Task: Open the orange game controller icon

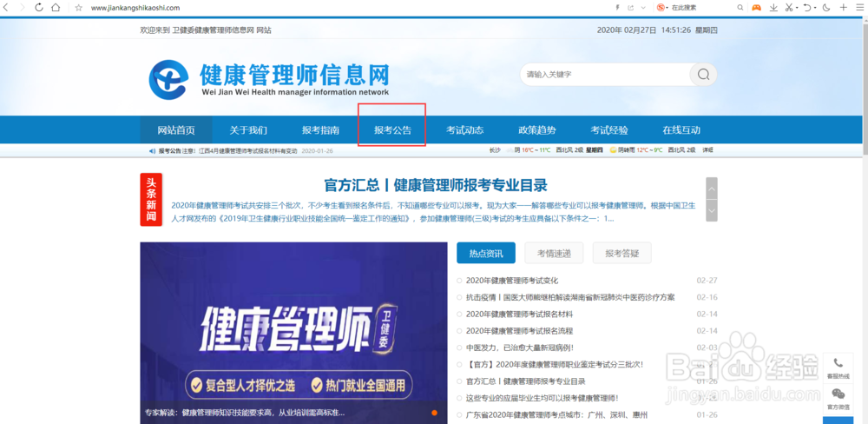Action: (756, 8)
